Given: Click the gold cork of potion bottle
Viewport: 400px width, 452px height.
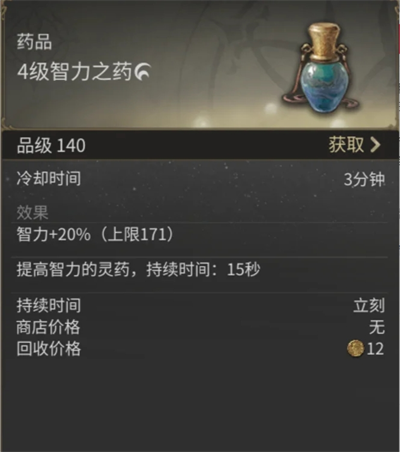Looking at the screenshot, I should pos(323,41).
